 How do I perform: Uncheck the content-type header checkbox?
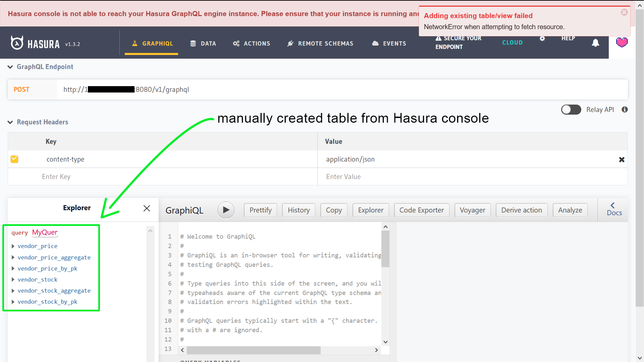[14, 159]
